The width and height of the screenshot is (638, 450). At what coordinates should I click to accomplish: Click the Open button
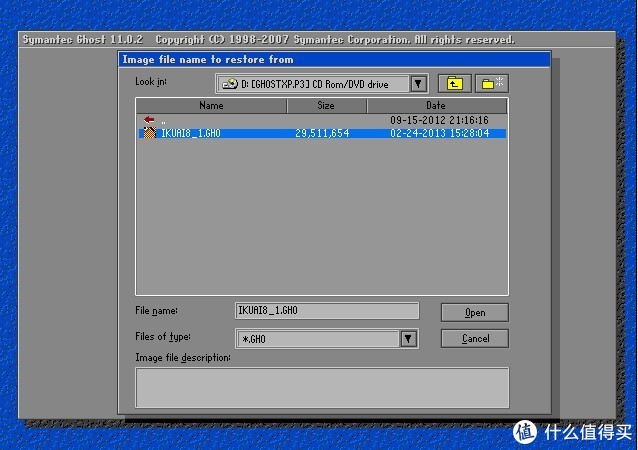474,312
